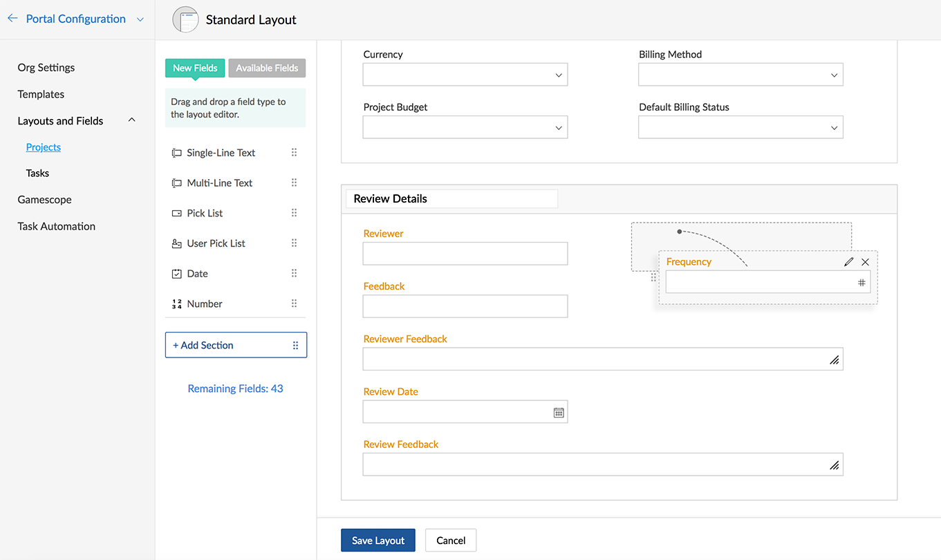Switch to the New Fields tab
The height and width of the screenshot is (560, 941).
pos(195,68)
